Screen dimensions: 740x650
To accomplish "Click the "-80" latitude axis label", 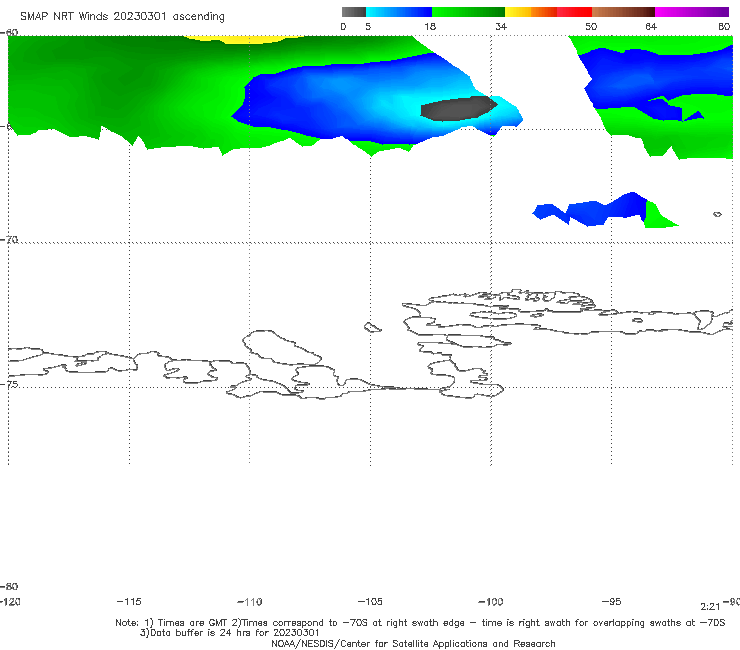I will pos(9,586).
